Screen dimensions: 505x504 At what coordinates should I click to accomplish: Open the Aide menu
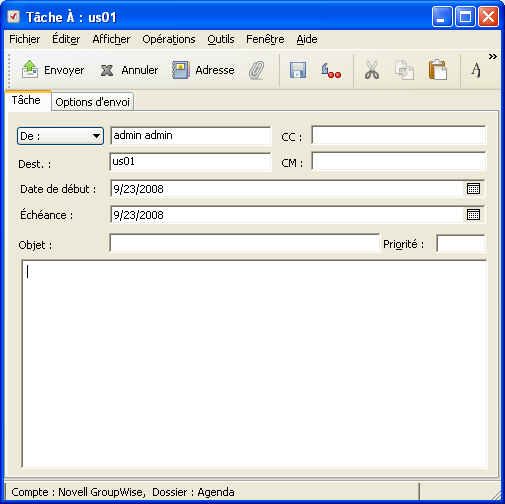[x=307, y=39]
